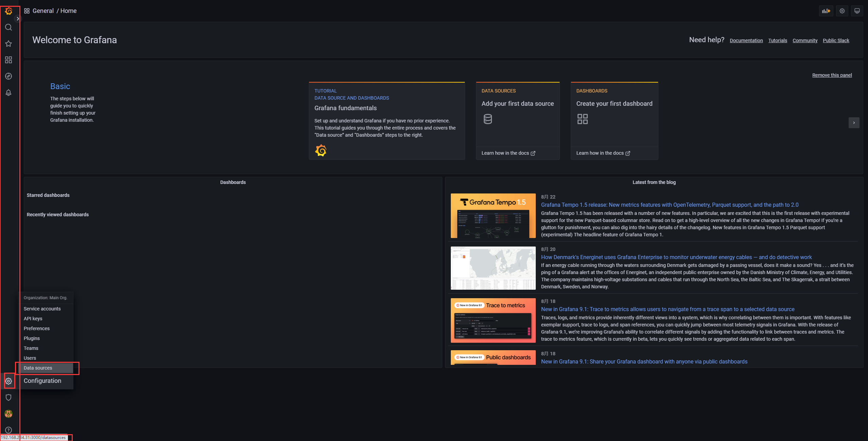Screen dimensions: 868x441
Task: Open the Dashboards grid sidebar icon
Action: pyautogui.click(x=8, y=60)
